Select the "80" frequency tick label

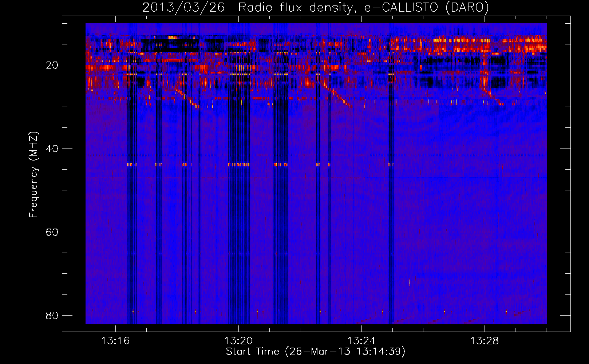pyautogui.click(x=52, y=315)
